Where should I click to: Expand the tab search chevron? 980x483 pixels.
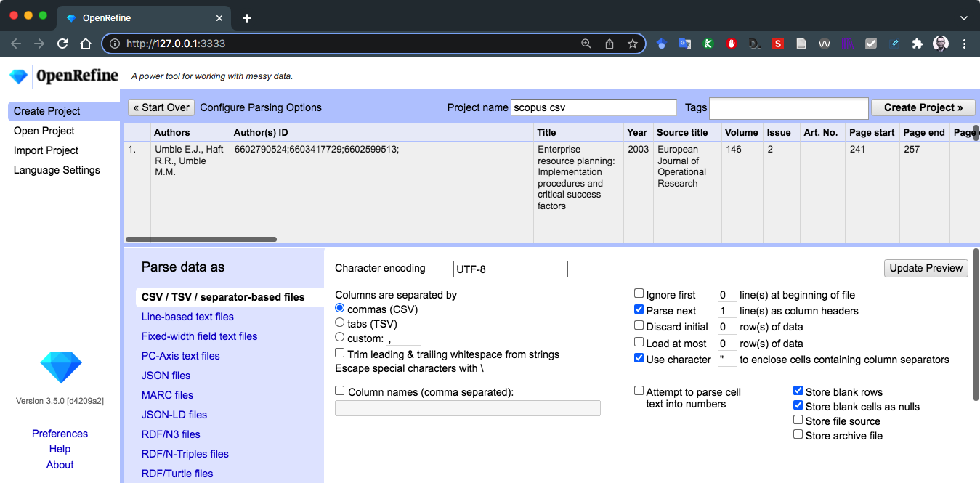pos(964,17)
